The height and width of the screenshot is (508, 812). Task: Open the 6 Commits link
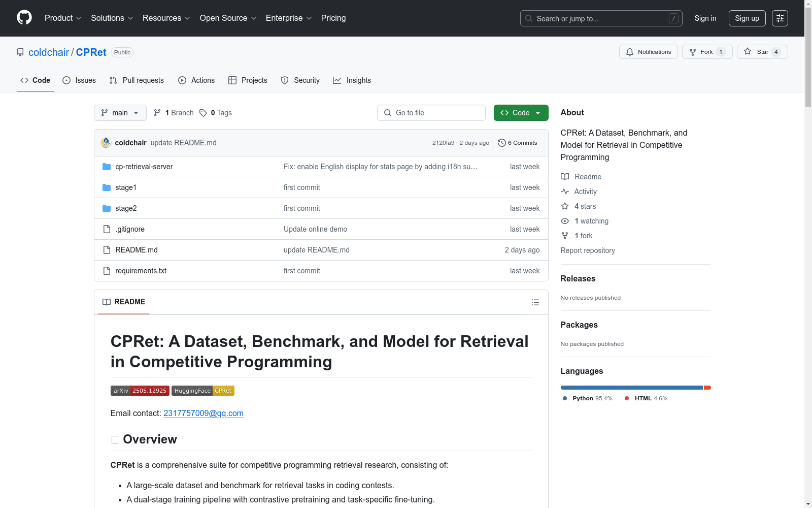pyautogui.click(x=518, y=143)
